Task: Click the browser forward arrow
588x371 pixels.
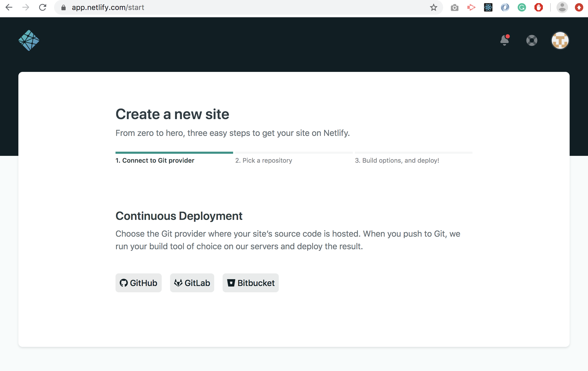Action: pos(26,7)
